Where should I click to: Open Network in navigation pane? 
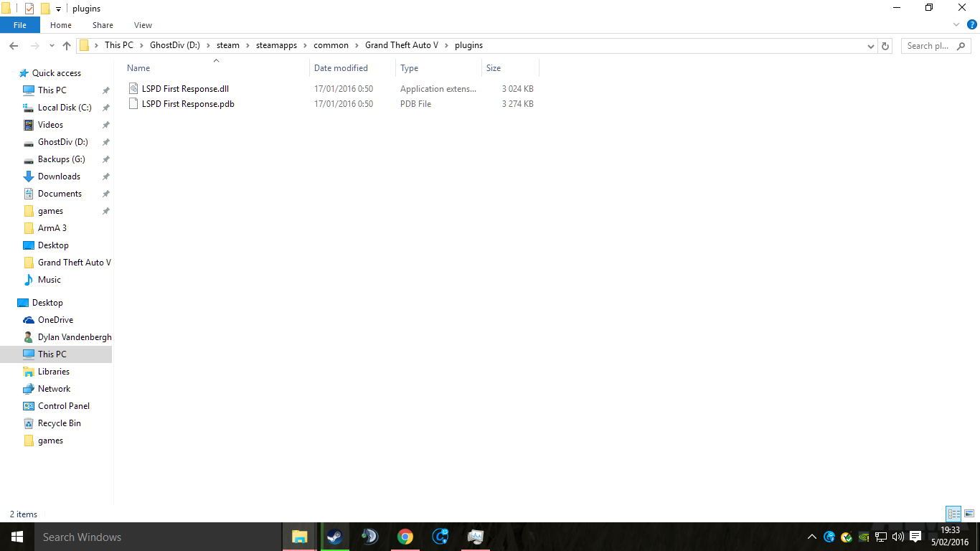[x=54, y=389]
